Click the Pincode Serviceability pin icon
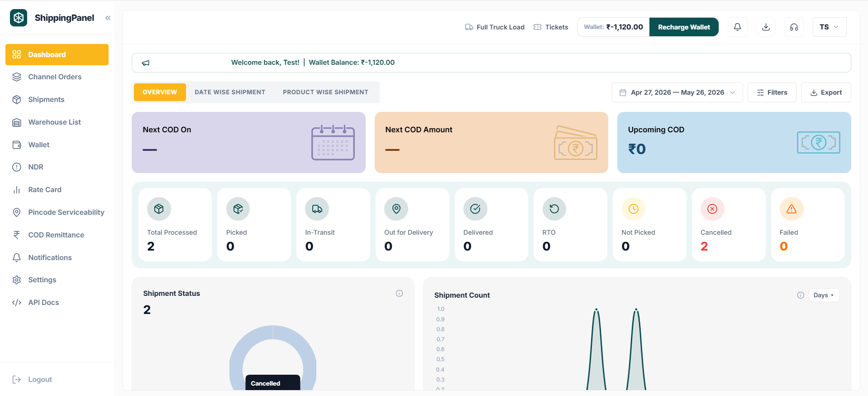 (x=17, y=212)
